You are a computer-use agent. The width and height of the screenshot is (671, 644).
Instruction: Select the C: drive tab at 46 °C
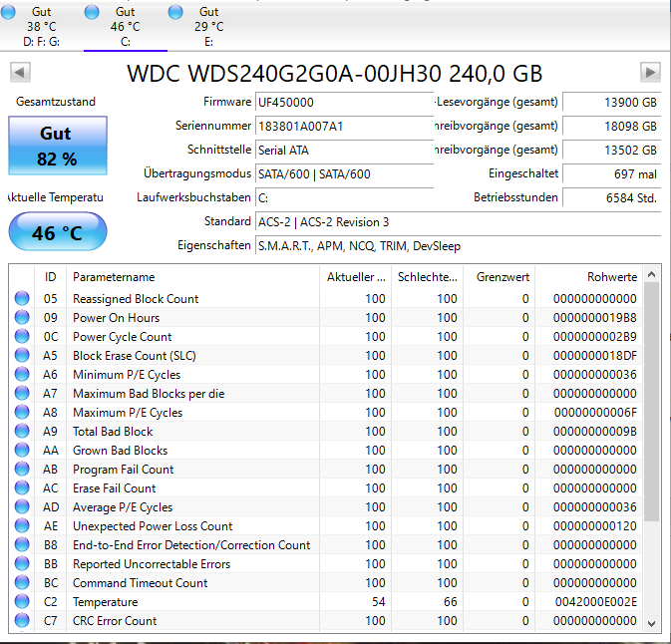coord(126,26)
